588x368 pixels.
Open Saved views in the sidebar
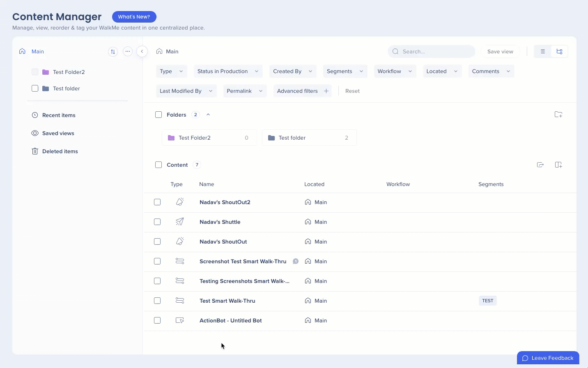point(58,133)
